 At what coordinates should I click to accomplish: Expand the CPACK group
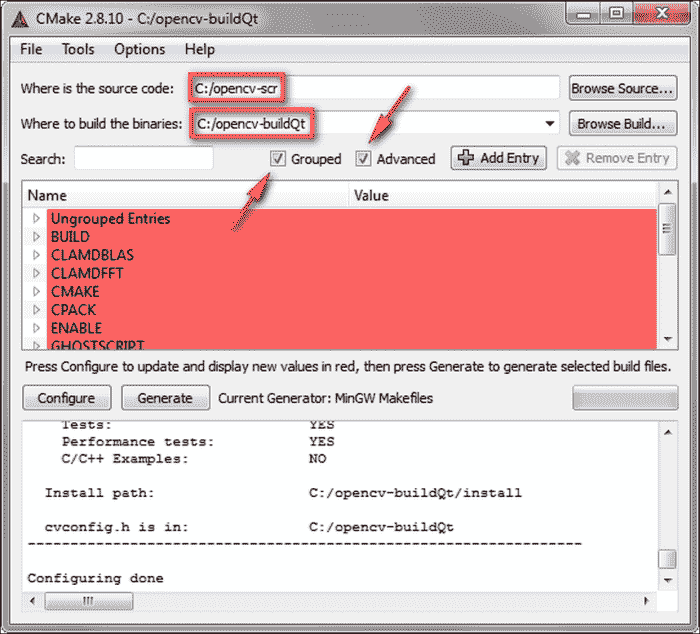tap(37, 310)
